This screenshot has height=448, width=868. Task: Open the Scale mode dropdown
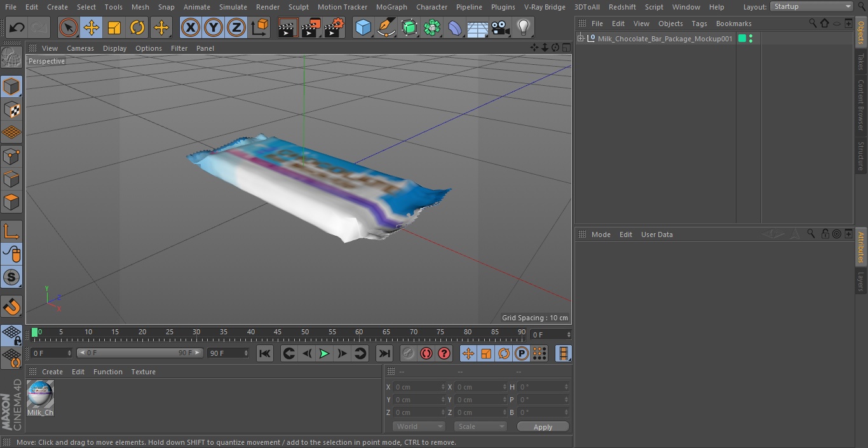click(480, 426)
